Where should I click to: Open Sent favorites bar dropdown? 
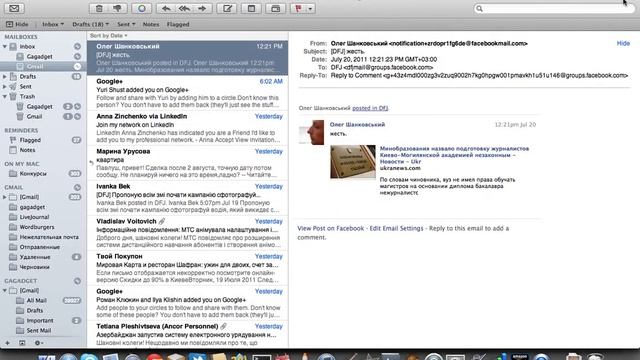pyautogui.click(x=126, y=24)
